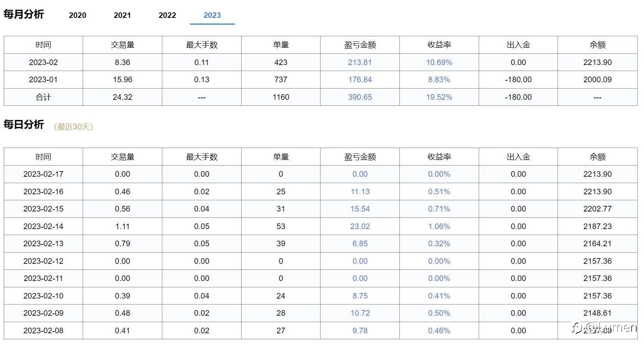
Task: Click daily profit value 6.85
Action: click(x=360, y=244)
